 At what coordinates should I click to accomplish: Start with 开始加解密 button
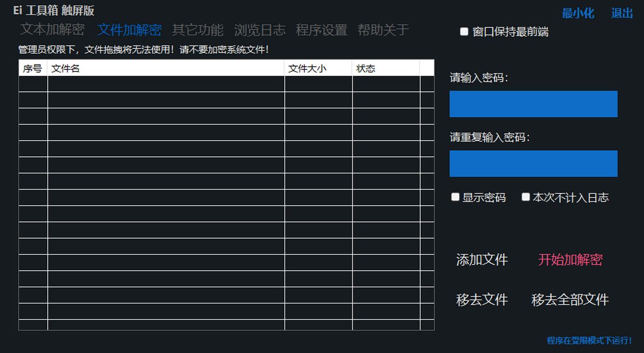pyautogui.click(x=570, y=260)
